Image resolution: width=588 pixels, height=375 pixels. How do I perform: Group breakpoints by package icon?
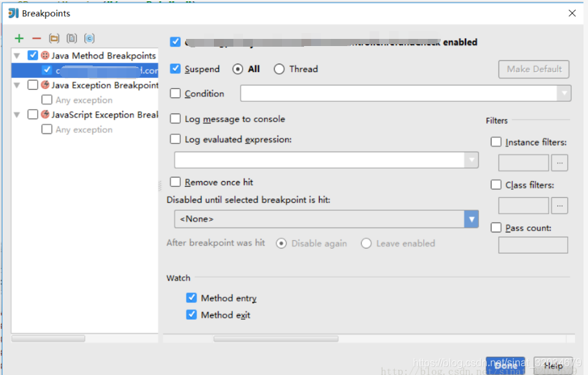tap(54, 38)
